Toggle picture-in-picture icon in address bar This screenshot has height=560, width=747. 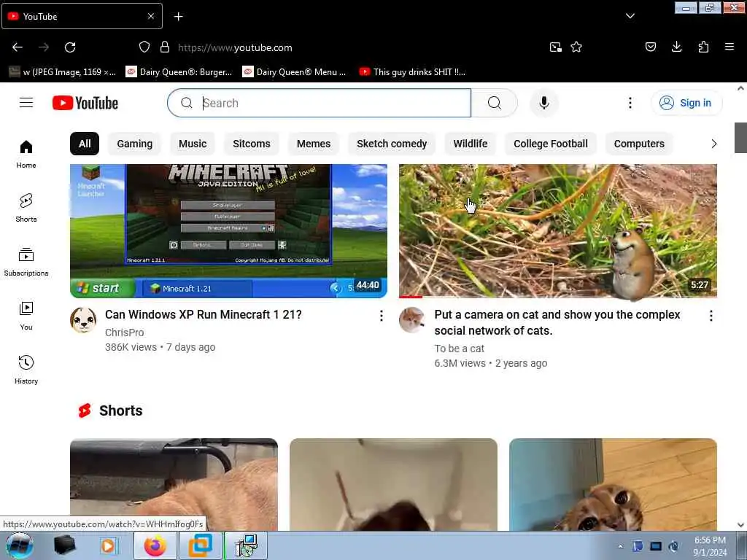555,47
